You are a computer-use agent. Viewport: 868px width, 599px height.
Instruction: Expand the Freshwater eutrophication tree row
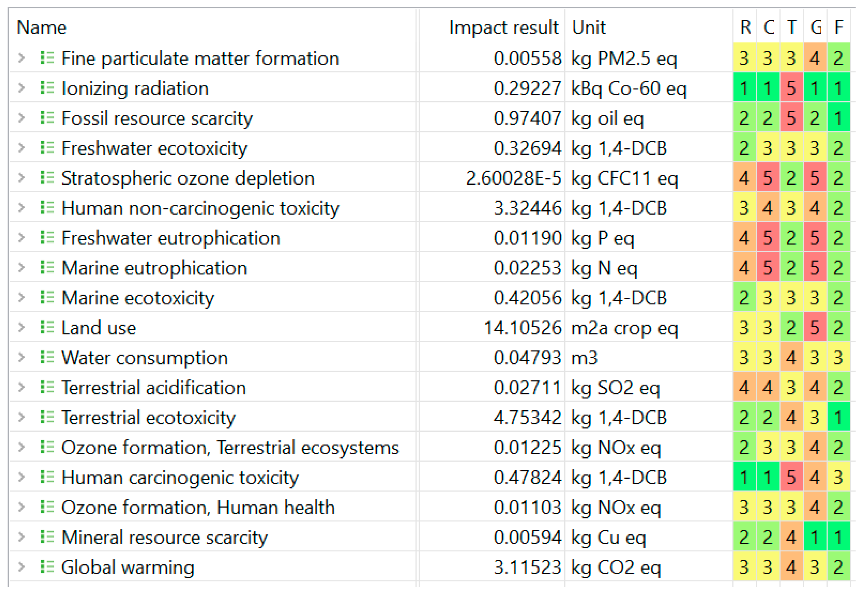tap(21, 237)
